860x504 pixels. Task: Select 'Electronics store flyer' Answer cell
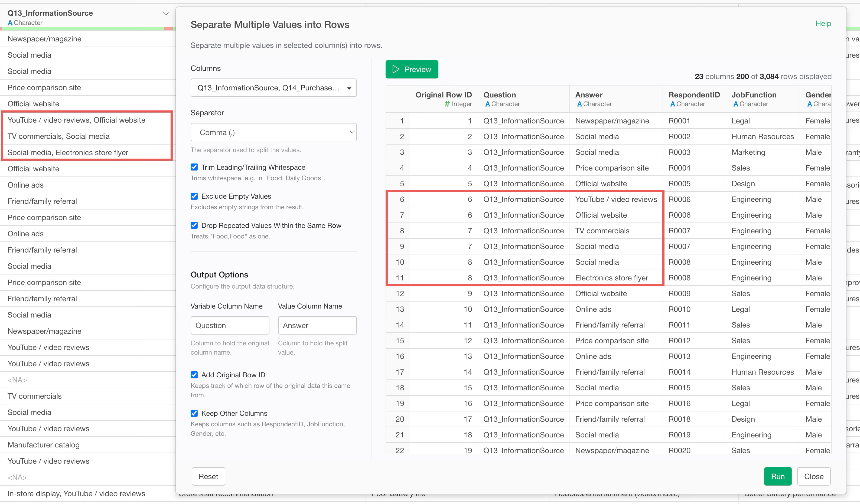point(616,278)
